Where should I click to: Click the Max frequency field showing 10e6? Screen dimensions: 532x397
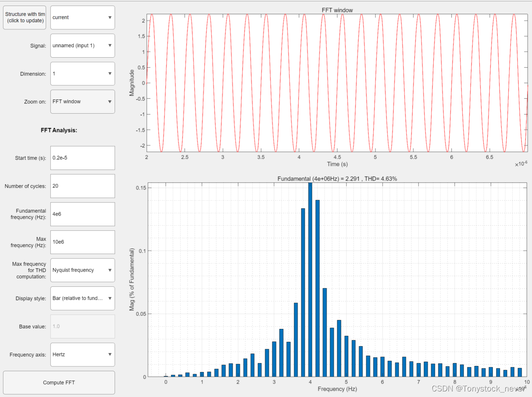[x=82, y=242]
